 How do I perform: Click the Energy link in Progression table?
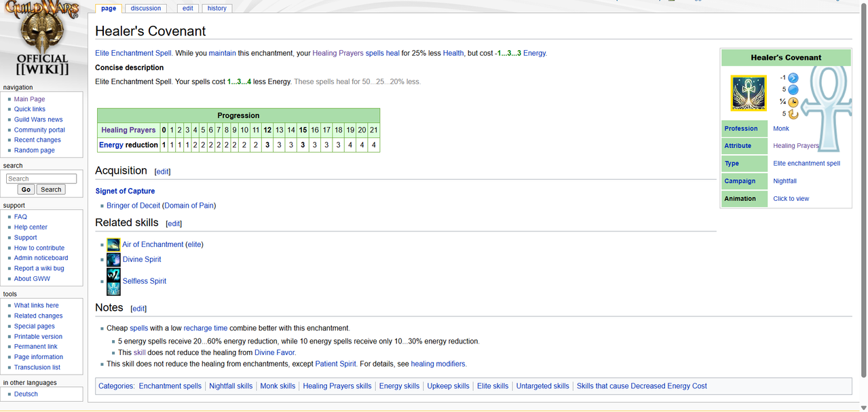click(111, 145)
